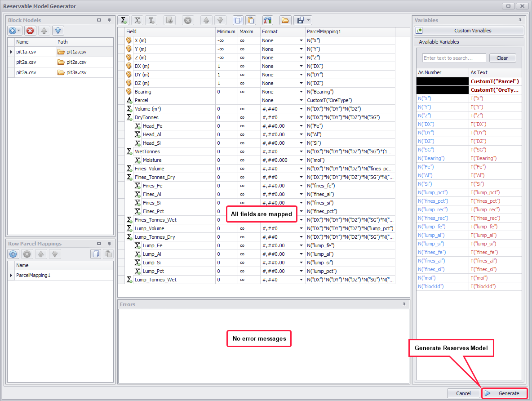This screenshot has height=401, width=532.
Task: Copy fields using the main toolbar copy icon
Action: pos(237,20)
